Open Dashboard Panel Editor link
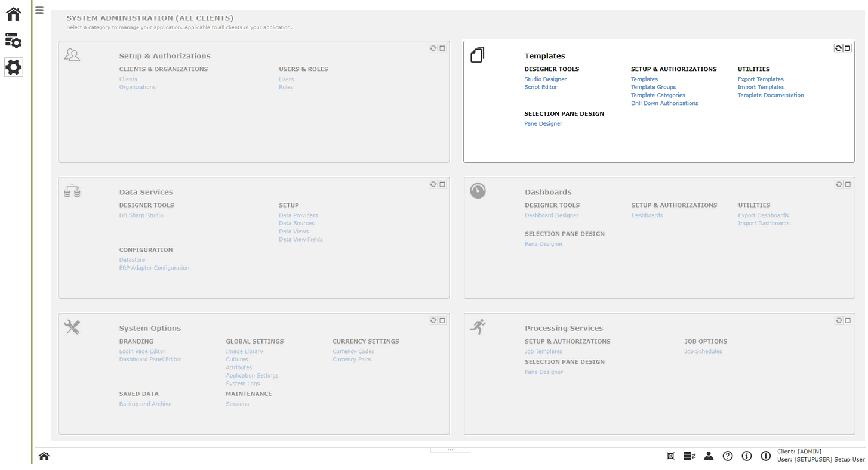 click(x=150, y=360)
